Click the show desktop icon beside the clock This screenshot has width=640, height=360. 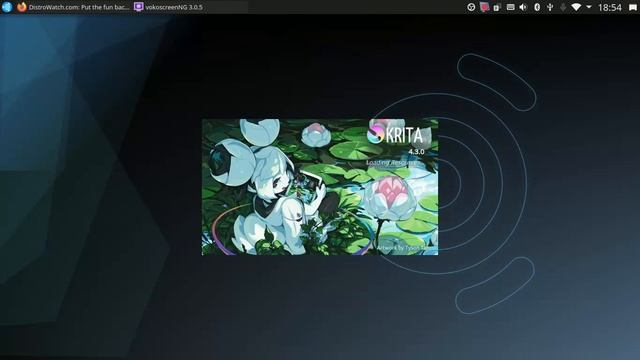633,7
